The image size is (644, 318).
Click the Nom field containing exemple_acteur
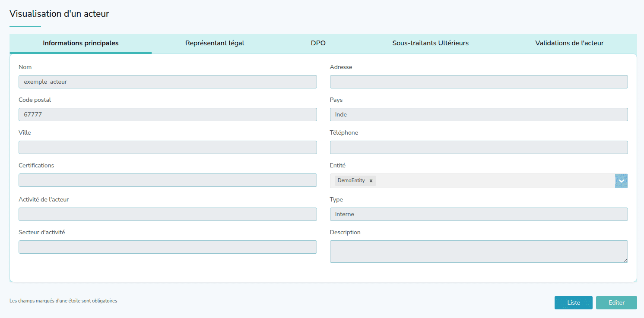click(x=168, y=82)
